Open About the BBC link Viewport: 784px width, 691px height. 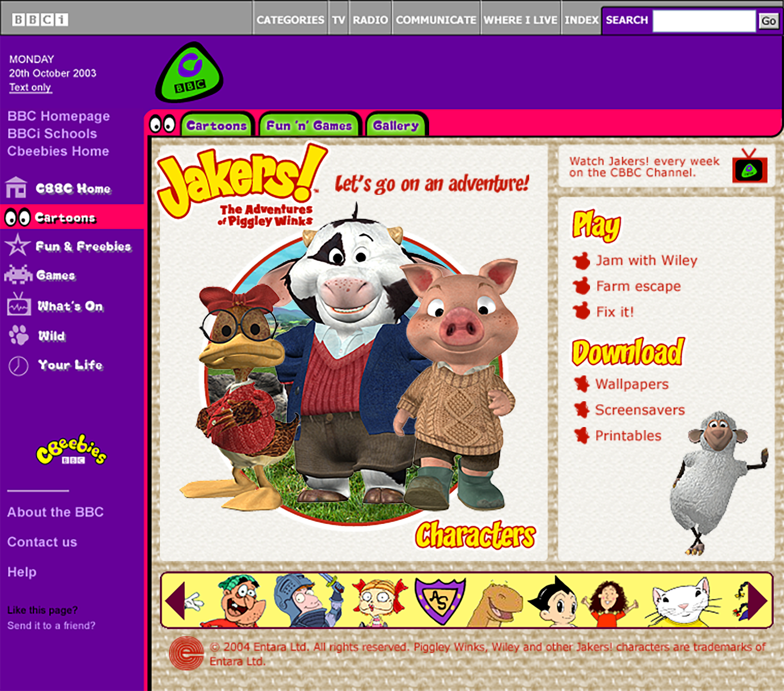point(55,512)
